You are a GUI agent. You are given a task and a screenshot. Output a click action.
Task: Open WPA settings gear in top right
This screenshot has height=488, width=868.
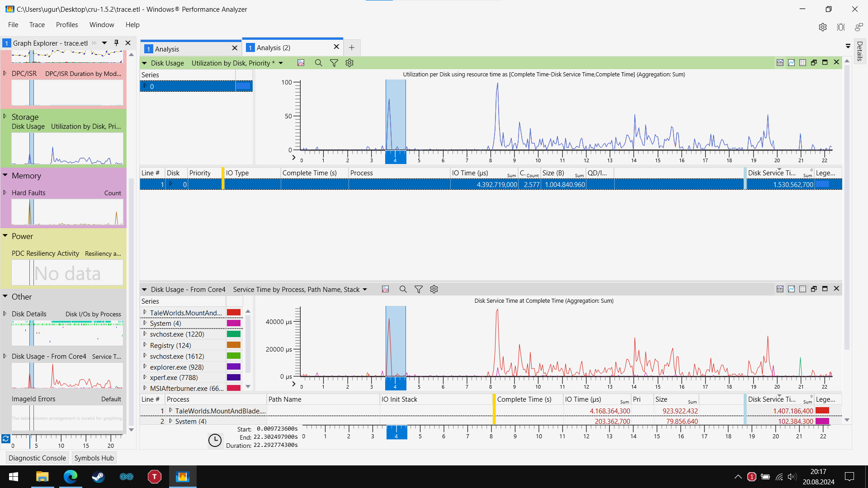[x=823, y=27]
